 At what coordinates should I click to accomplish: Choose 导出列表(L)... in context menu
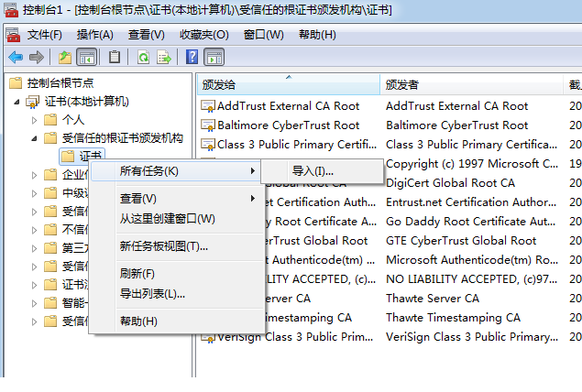[176, 294]
